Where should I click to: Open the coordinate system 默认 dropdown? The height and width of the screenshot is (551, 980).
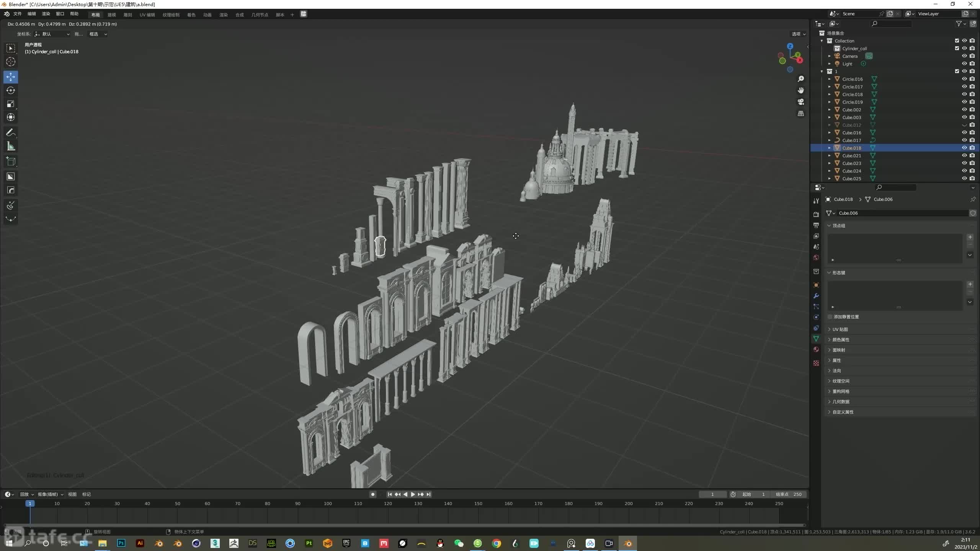pyautogui.click(x=52, y=34)
